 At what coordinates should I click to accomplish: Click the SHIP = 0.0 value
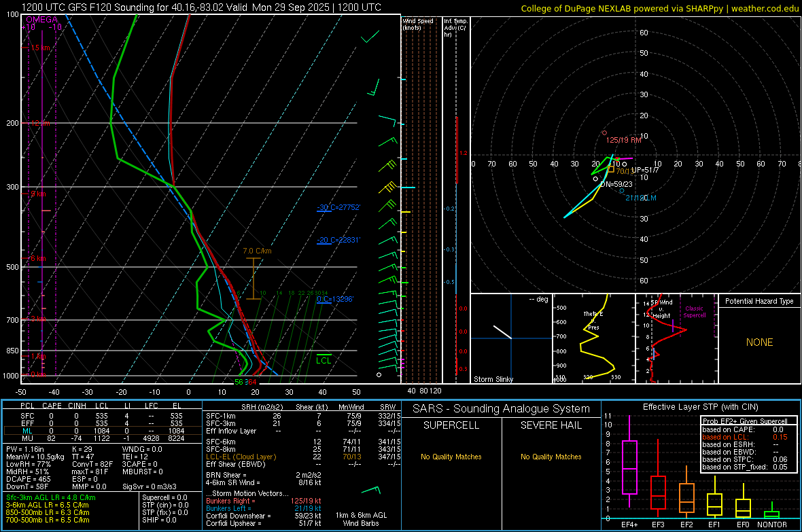pos(159,520)
